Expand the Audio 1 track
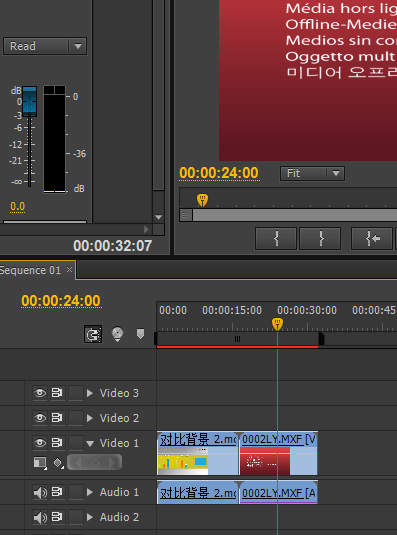Screen dimensions: 397x535 click(x=90, y=492)
